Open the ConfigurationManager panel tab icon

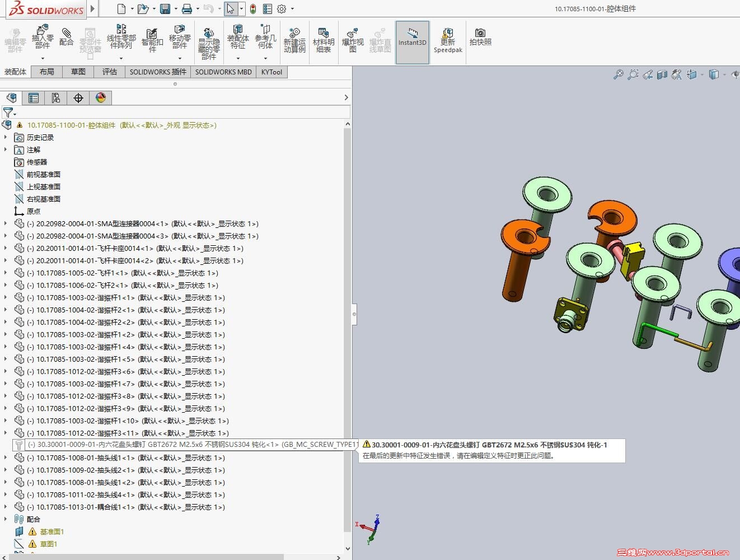(x=55, y=97)
